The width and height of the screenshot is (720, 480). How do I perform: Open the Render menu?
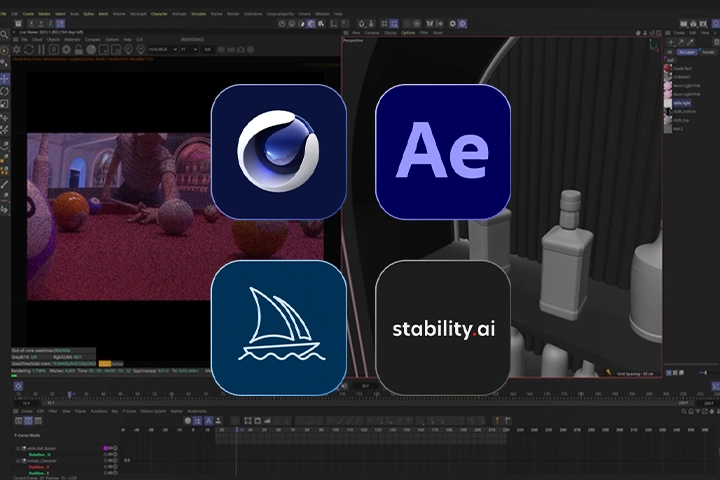233,14
